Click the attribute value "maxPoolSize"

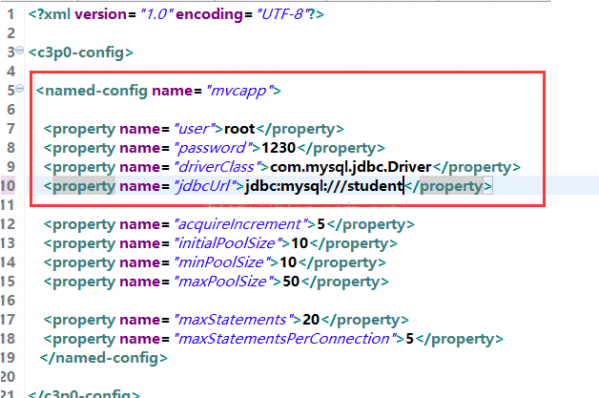[x=223, y=282]
